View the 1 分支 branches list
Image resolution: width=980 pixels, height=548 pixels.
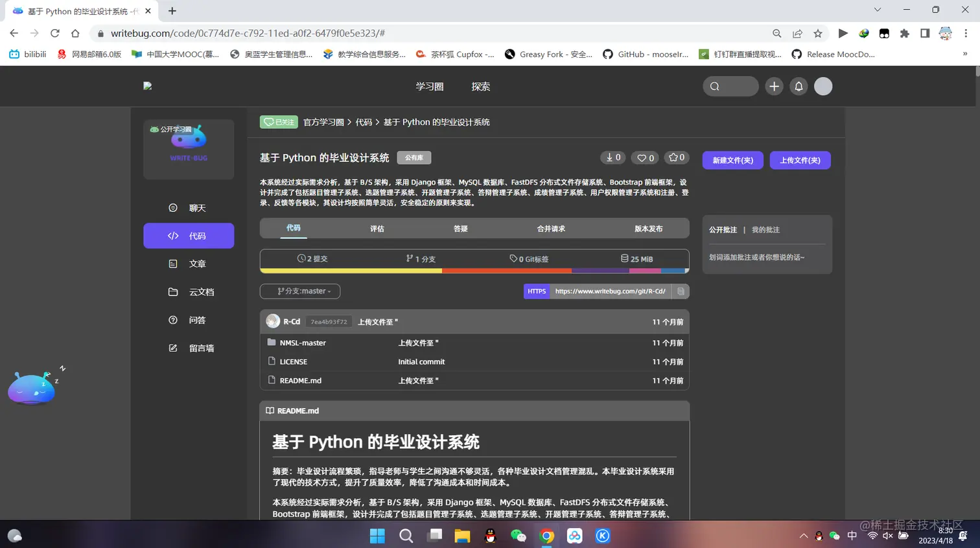coord(421,258)
